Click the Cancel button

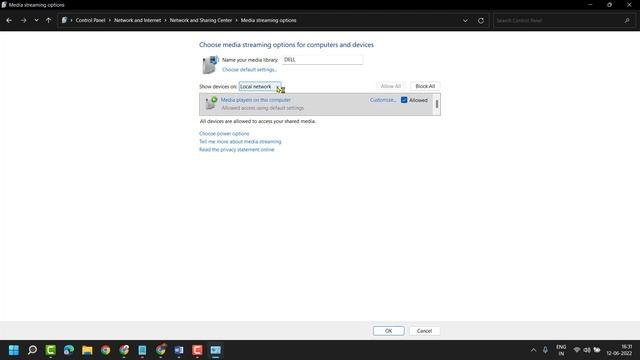coord(424,331)
